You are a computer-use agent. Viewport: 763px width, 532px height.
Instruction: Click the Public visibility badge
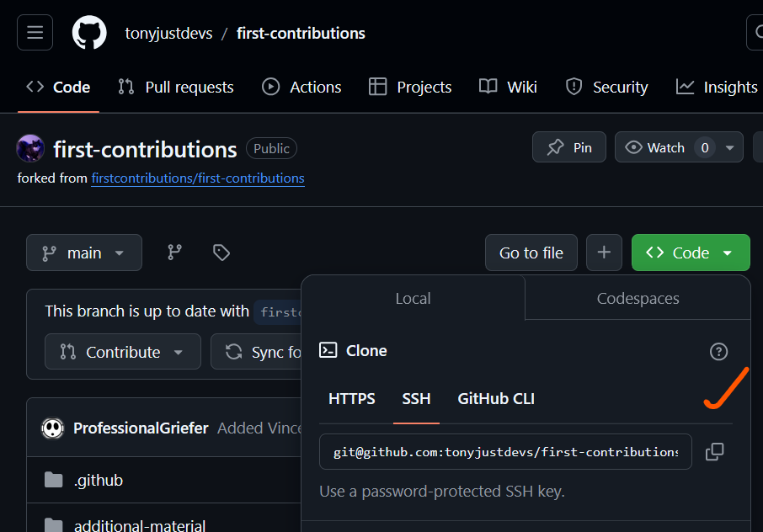(271, 148)
